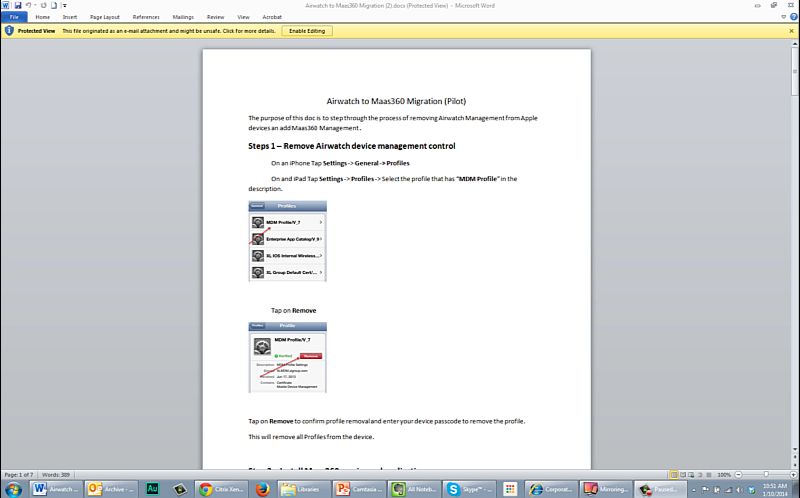Open the Libraries folder taskbar button

coord(304,489)
